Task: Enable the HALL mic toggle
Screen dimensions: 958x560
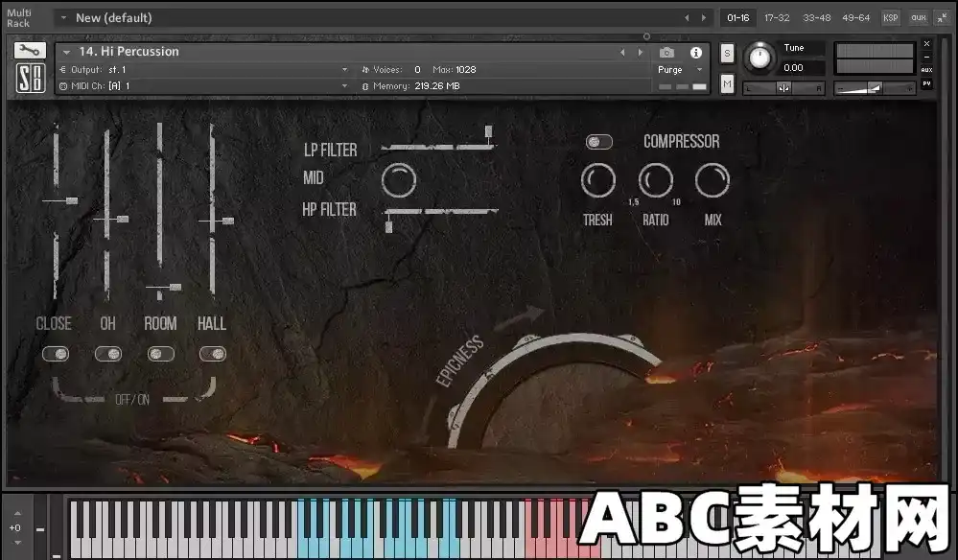Action: 213,354
